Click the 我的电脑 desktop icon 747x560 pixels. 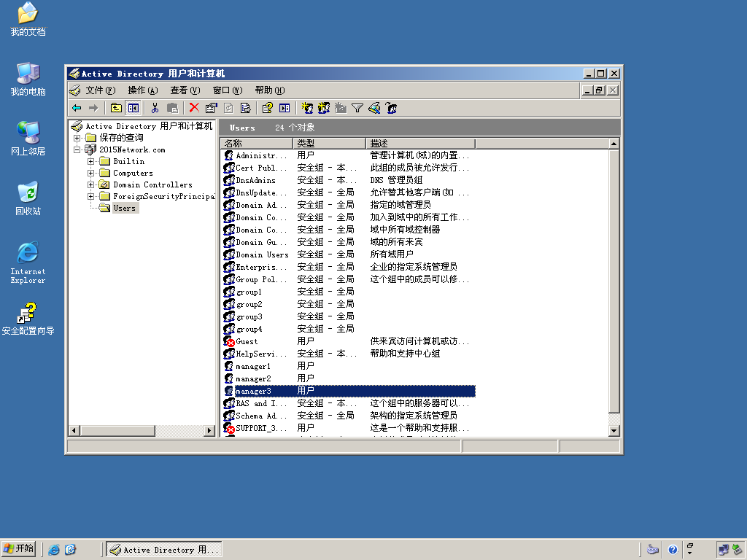(28, 79)
